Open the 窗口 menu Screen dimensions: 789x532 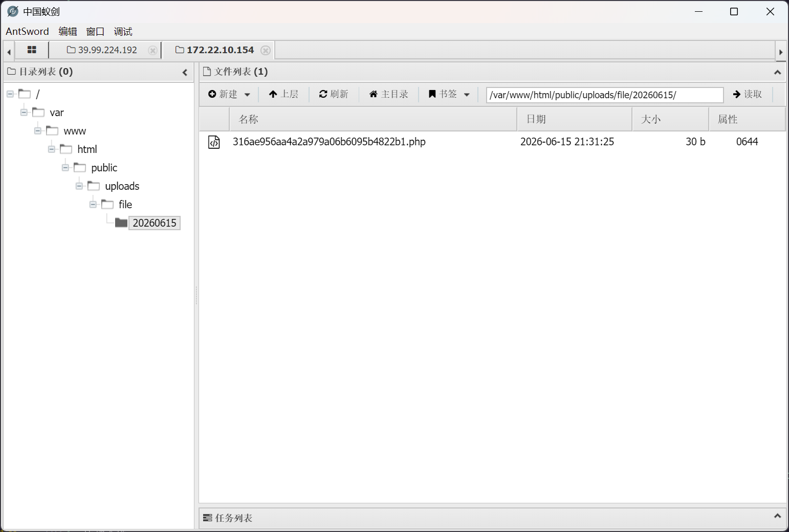coord(95,31)
